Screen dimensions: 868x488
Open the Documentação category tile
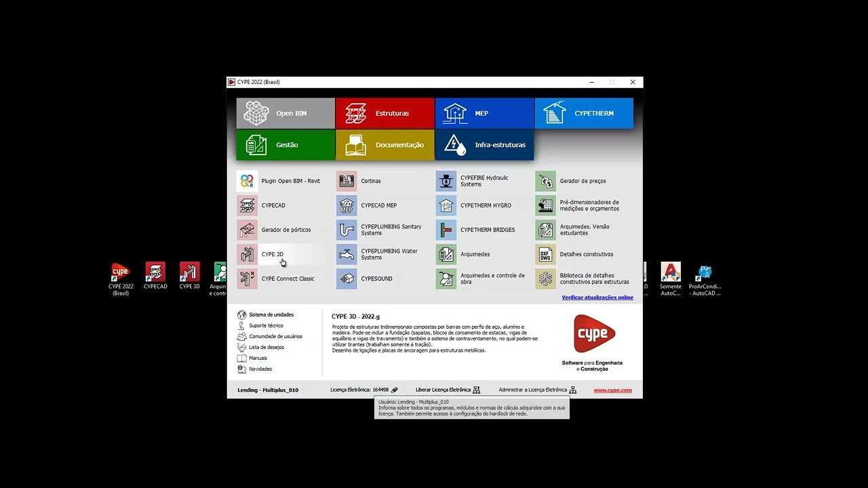[385, 145]
